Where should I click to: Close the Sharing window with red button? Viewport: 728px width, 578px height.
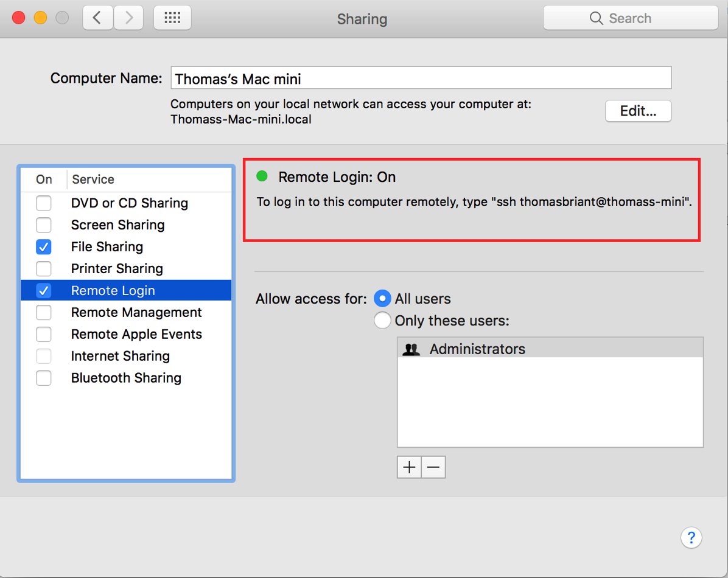19,18
